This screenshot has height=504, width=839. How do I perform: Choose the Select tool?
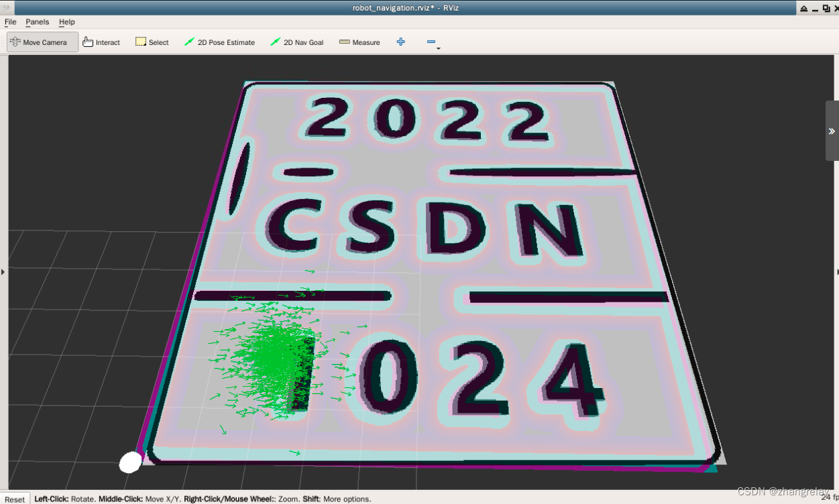[x=152, y=42]
